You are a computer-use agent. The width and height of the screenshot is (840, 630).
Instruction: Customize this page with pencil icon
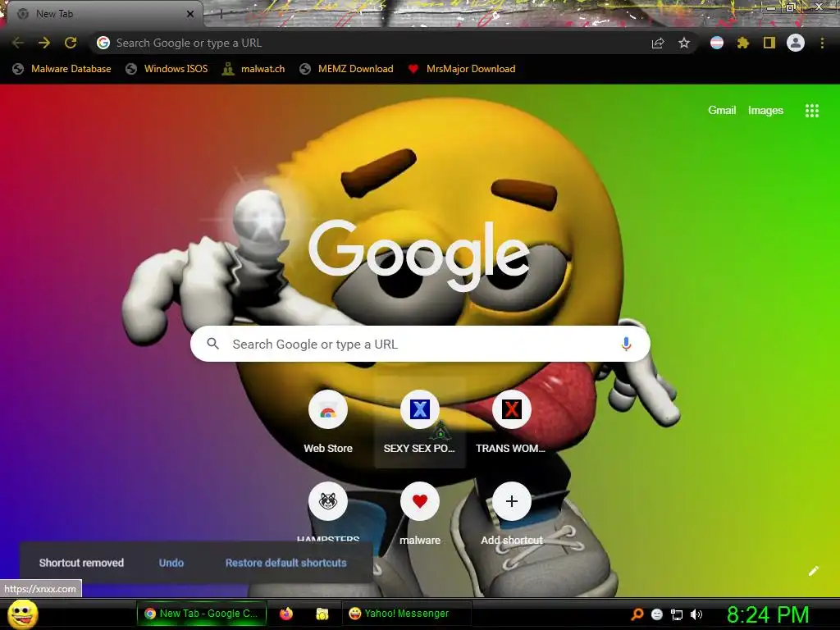[x=813, y=571]
